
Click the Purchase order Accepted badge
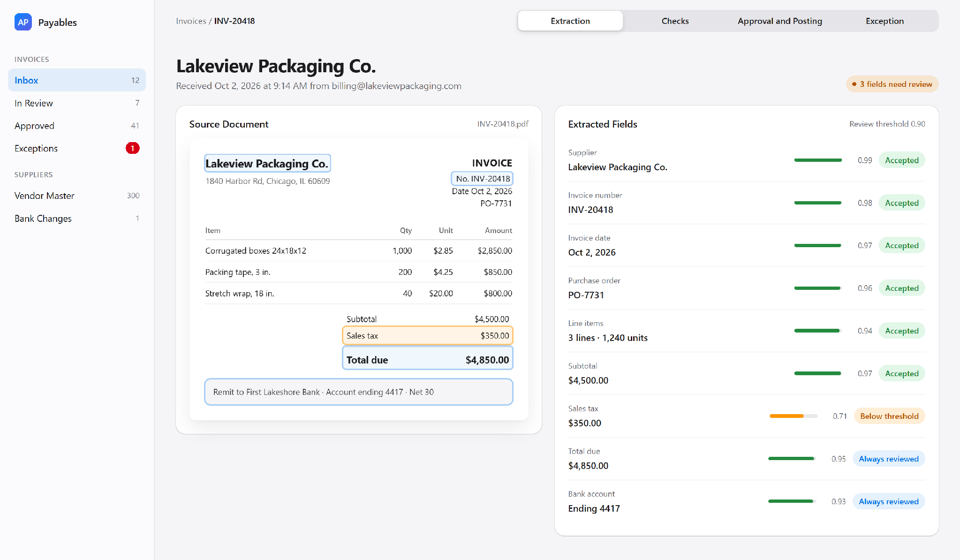901,288
